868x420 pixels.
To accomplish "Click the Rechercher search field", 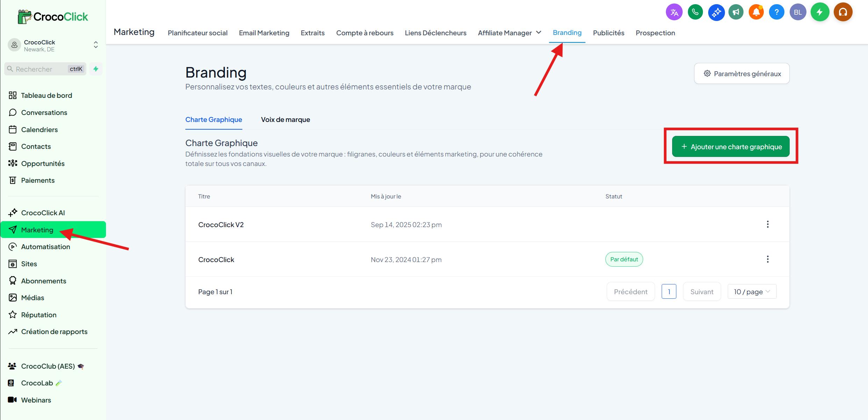I will point(45,69).
